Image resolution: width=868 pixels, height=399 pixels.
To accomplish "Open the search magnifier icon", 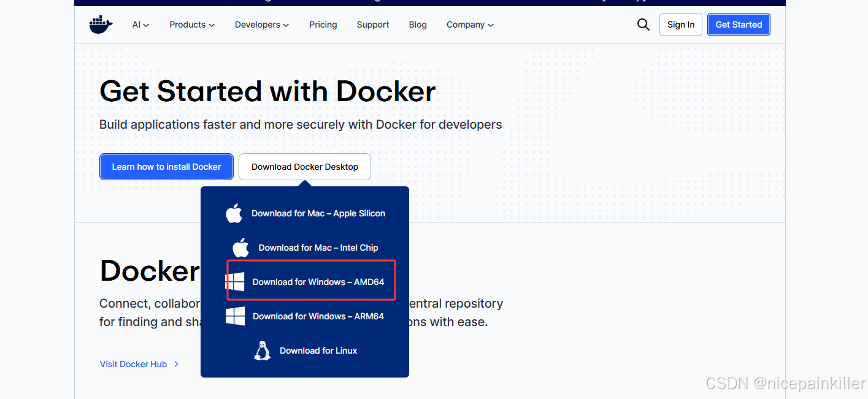I will click(643, 25).
